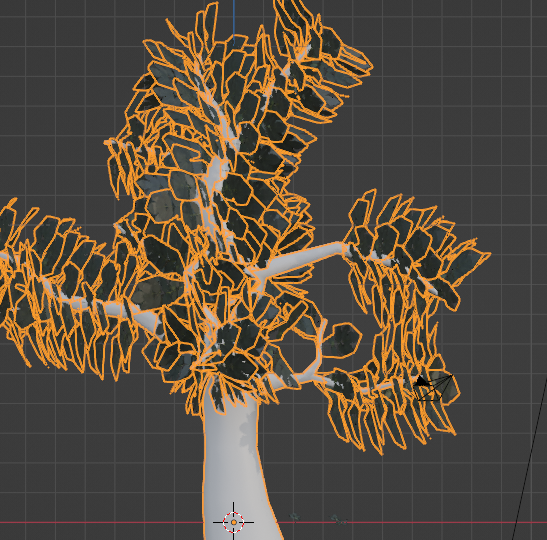This screenshot has width=547, height=540.
Task: Click the 3D cursor at the tree base
Action: click(233, 522)
